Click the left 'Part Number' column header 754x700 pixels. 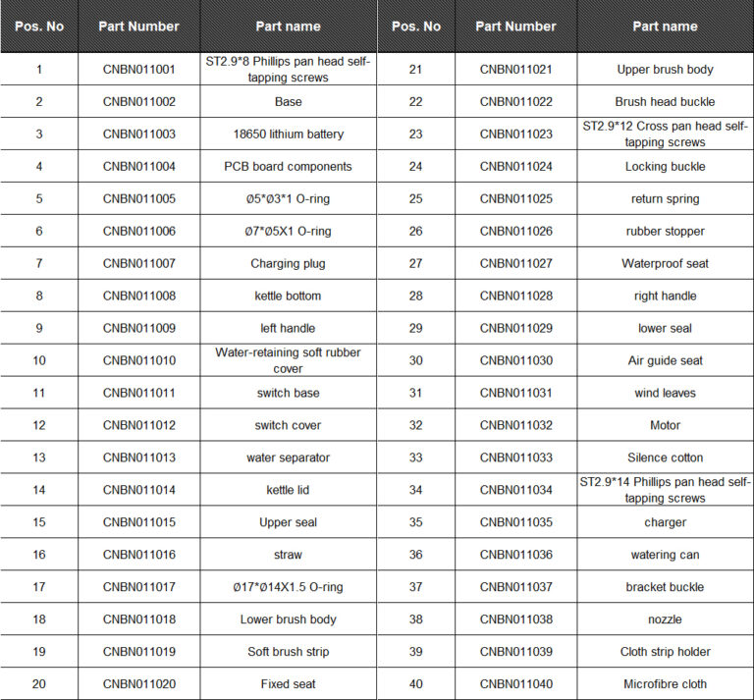point(139,27)
